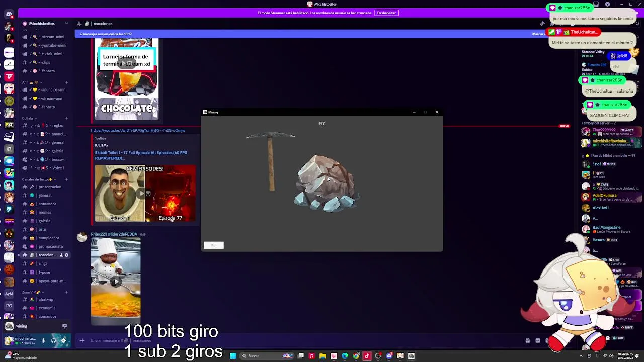Open the TF red server icon
Viewport: 644px width, 362px height.
click(x=9, y=76)
